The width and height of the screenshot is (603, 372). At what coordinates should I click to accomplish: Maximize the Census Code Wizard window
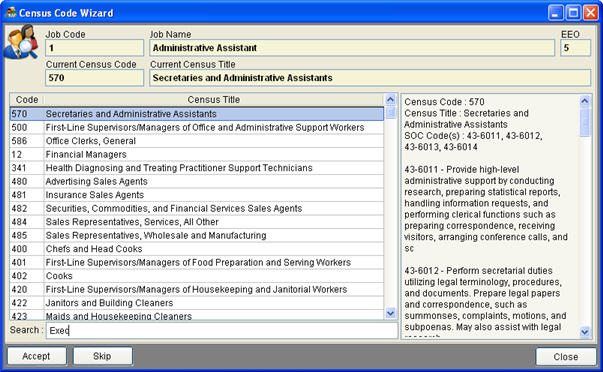[573, 13]
